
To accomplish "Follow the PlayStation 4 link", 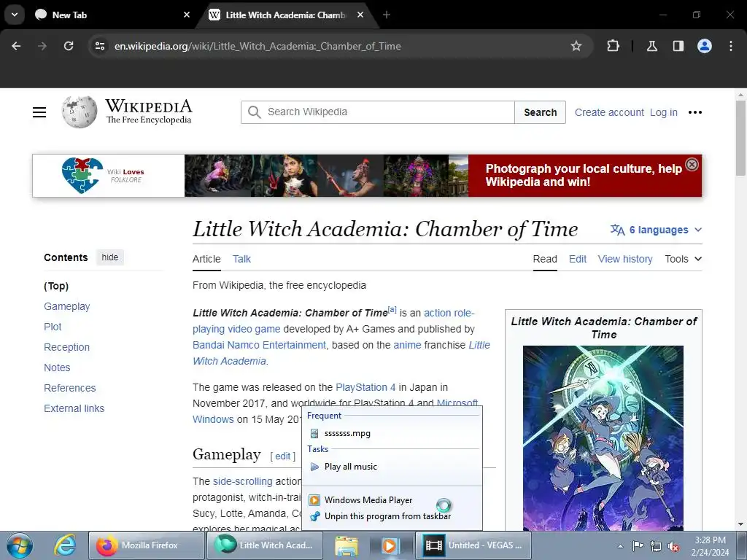I will tap(365, 388).
